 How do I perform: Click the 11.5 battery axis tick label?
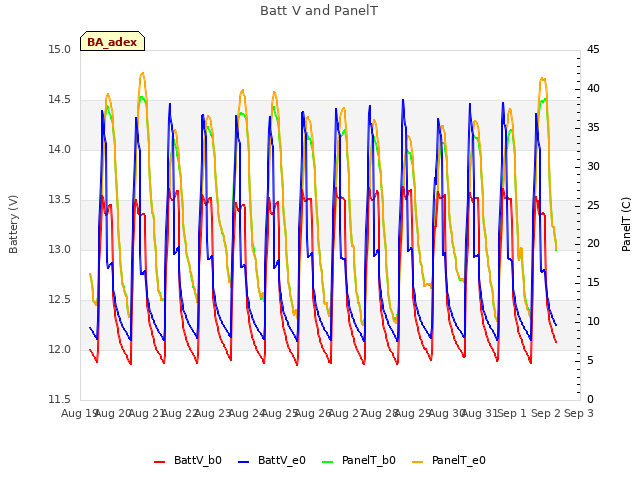[60, 399]
